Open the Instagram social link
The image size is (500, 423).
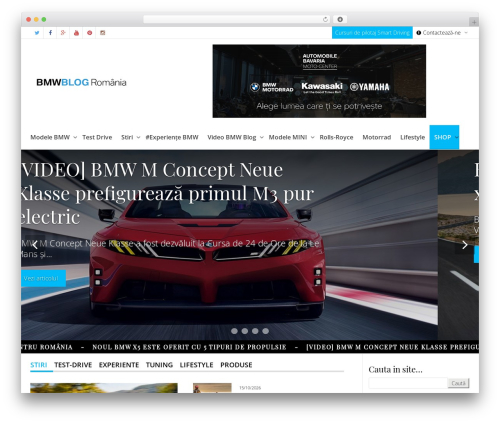(x=103, y=33)
